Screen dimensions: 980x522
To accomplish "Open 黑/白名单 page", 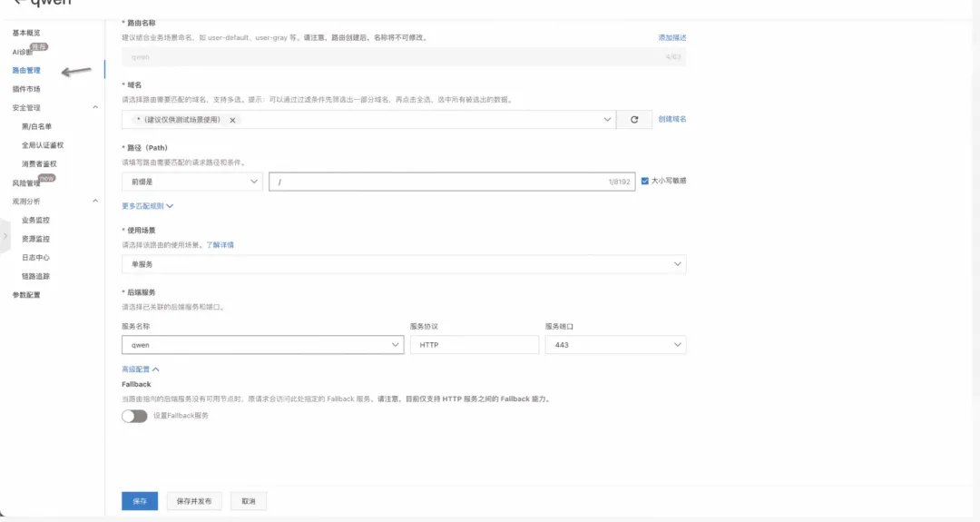I will pyautogui.click(x=37, y=127).
